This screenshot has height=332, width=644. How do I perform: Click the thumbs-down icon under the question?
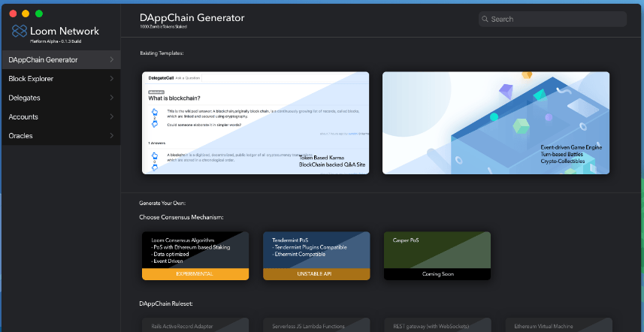coord(155,125)
